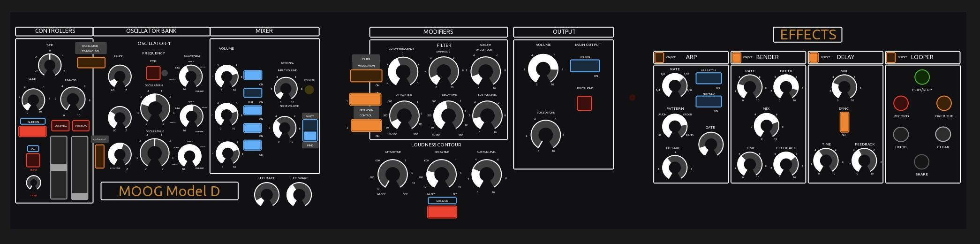Toggle the Delay effect on/off switch
980x244 pixels.
pos(814,57)
